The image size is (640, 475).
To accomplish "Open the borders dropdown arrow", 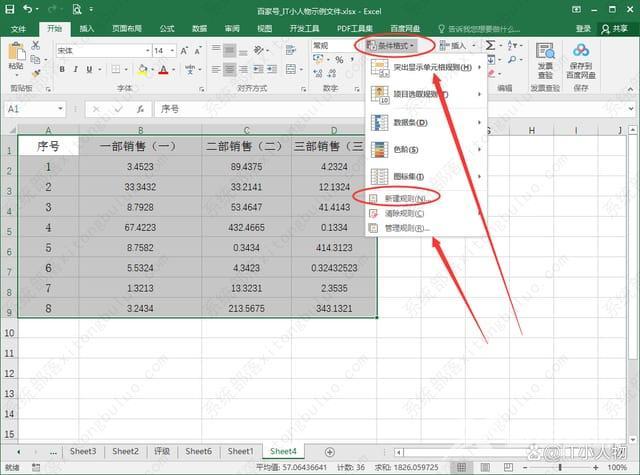I will click(126, 69).
